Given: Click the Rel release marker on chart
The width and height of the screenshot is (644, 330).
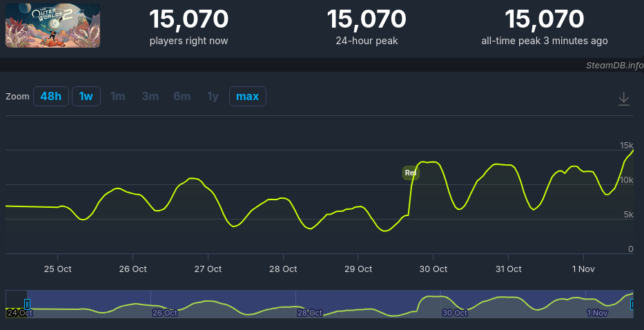Looking at the screenshot, I should [x=411, y=173].
